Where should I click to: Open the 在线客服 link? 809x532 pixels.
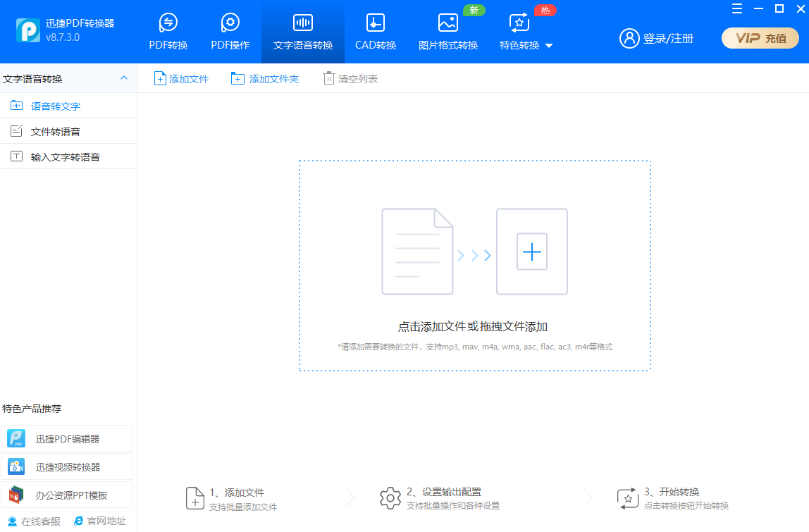(x=41, y=521)
